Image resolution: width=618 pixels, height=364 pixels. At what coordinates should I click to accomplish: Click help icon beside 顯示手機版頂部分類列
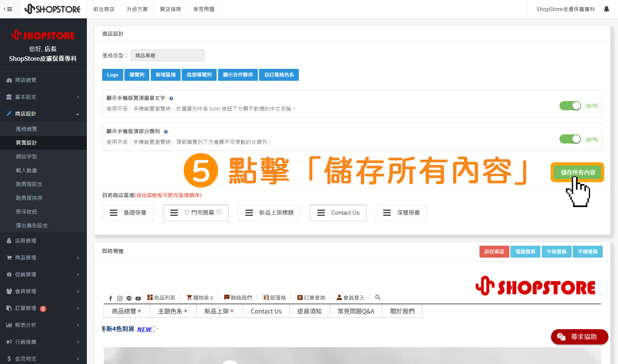[166, 132]
